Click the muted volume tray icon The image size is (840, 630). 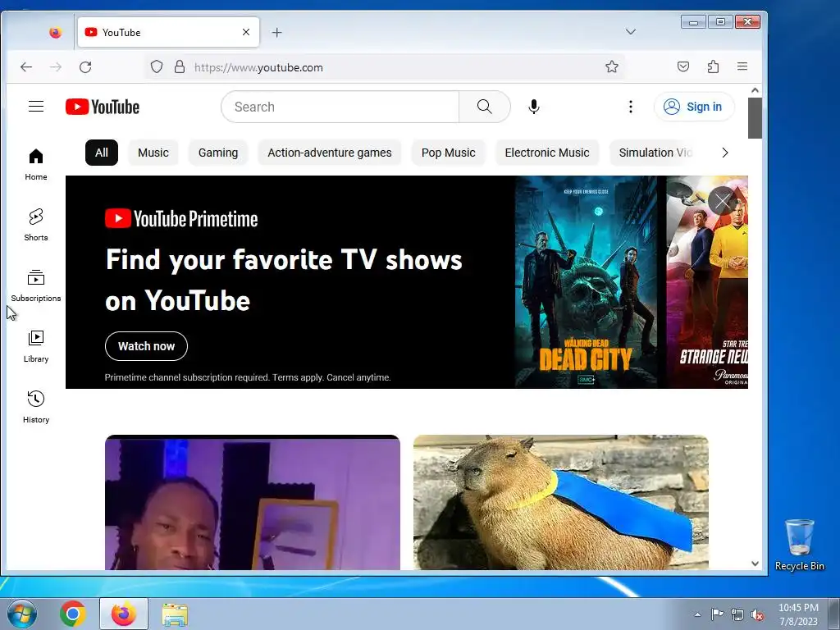(x=757, y=615)
